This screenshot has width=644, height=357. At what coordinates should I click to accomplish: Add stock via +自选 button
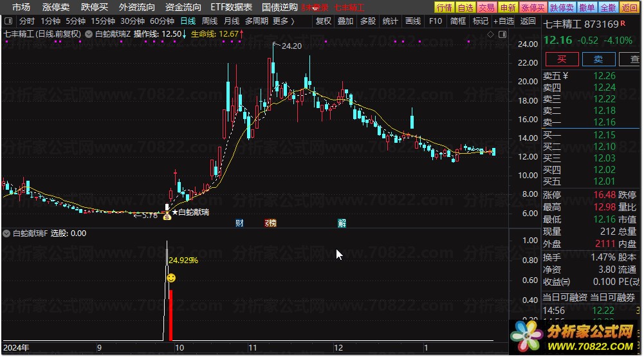(x=504, y=21)
